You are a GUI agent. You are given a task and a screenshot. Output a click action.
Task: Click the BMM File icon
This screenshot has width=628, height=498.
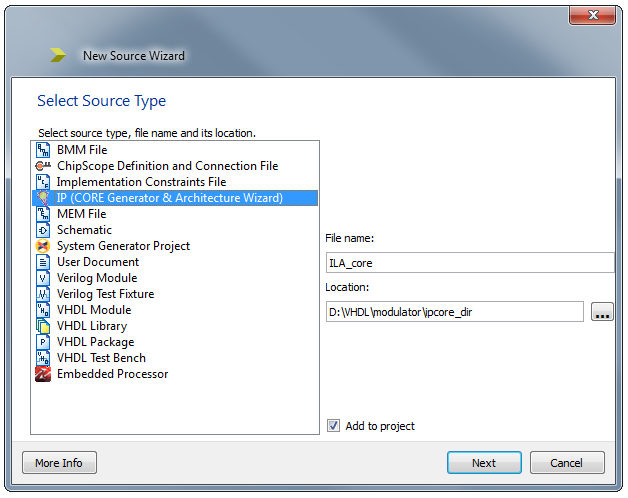pyautogui.click(x=43, y=150)
